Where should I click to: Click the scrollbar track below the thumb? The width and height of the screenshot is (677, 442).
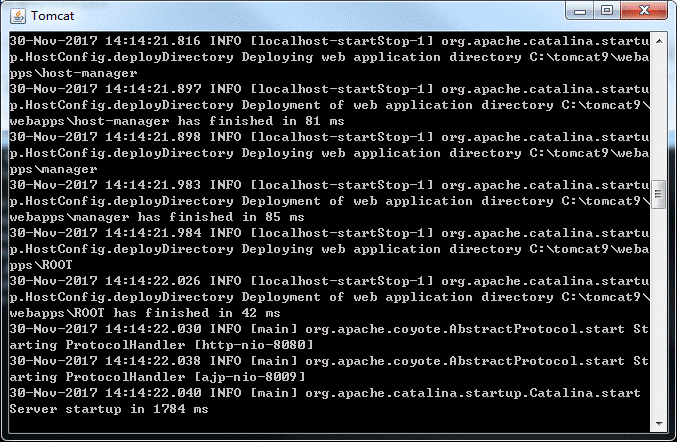659,313
